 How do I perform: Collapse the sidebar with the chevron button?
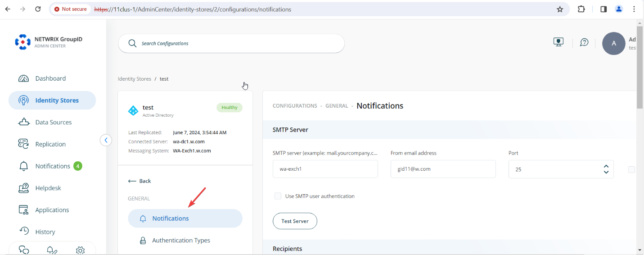click(x=106, y=140)
